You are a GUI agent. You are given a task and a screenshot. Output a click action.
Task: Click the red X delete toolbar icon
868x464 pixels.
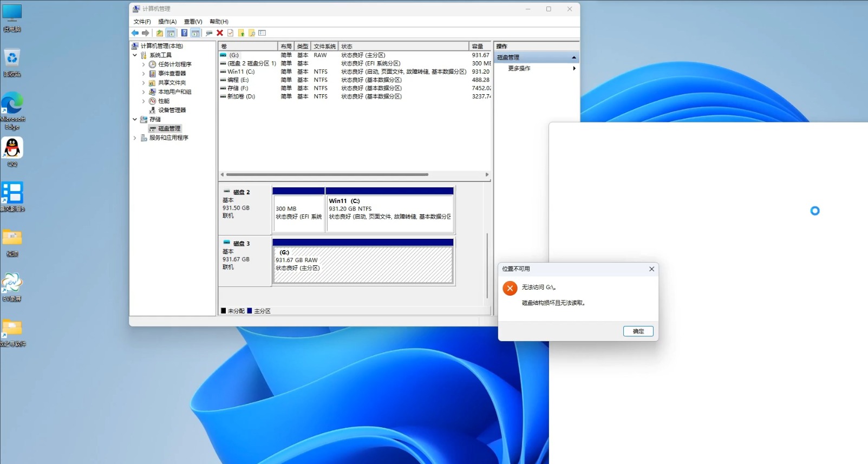[220, 33]
